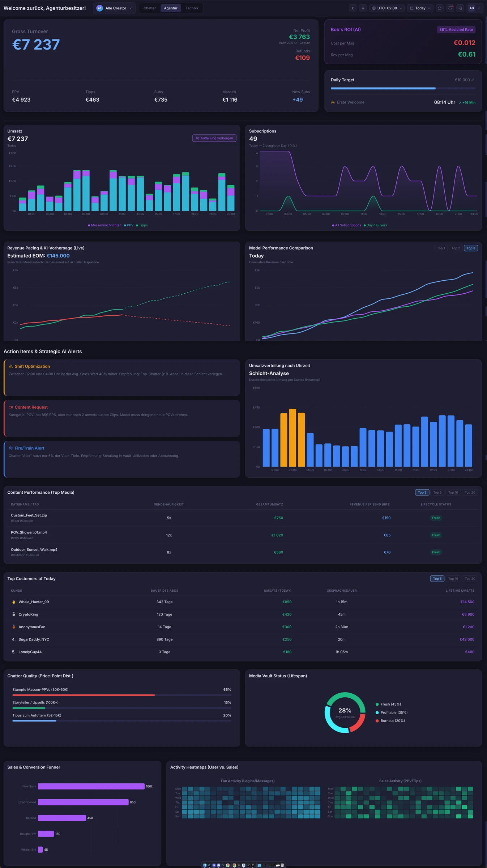Open Custom_Feet_Set.zip row

(243, 518)
